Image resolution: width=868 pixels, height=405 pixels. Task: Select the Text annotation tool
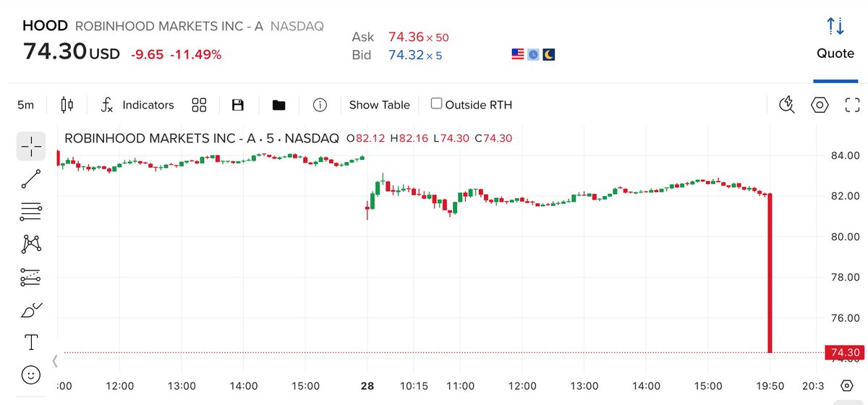coord(31,342)
